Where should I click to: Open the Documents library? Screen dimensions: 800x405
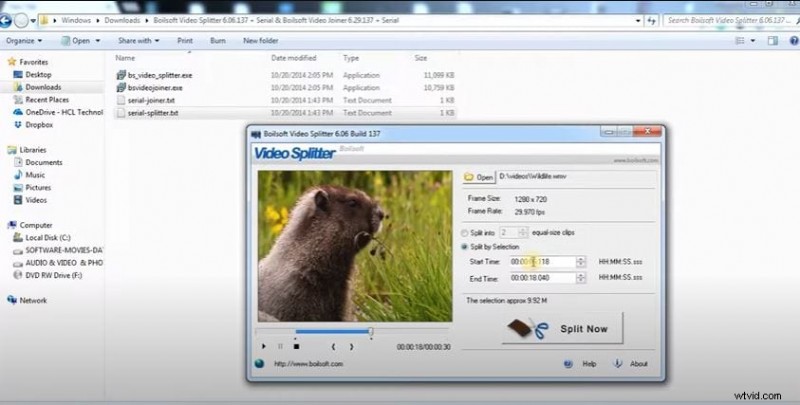[44, 162]
